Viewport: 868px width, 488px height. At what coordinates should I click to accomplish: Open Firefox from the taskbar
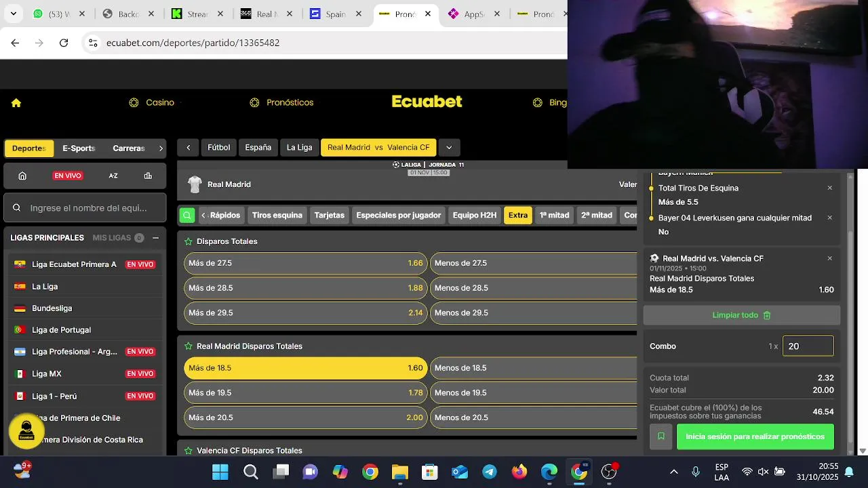pyautogui.click(x=519, y=472)
